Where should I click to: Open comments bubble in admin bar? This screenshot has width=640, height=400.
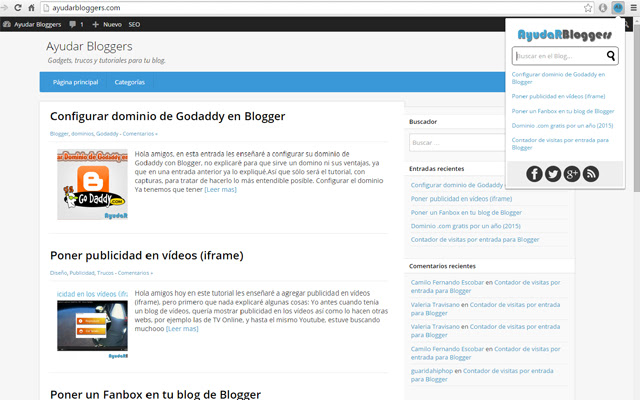pyautogui.click(x=76, y=24)
